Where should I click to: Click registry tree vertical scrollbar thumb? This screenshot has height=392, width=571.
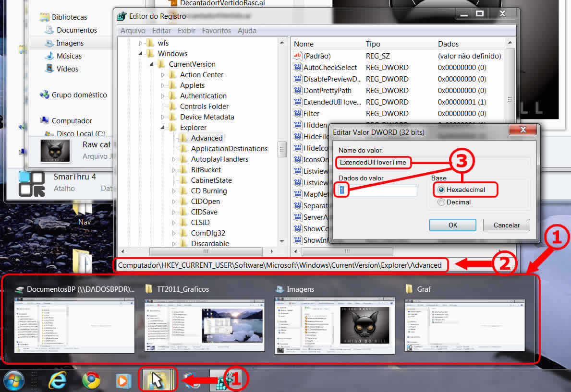282,149
